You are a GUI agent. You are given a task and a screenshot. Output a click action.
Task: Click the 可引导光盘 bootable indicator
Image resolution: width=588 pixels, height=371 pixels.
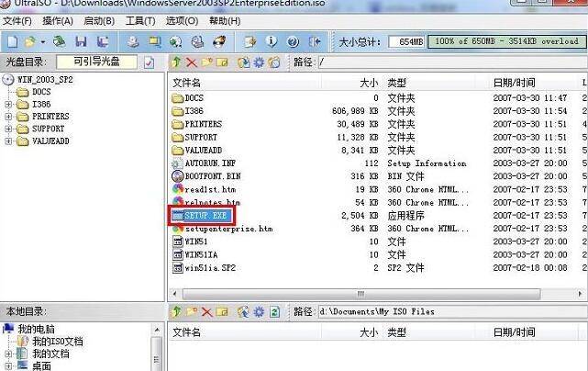click(x=96, y=62)
